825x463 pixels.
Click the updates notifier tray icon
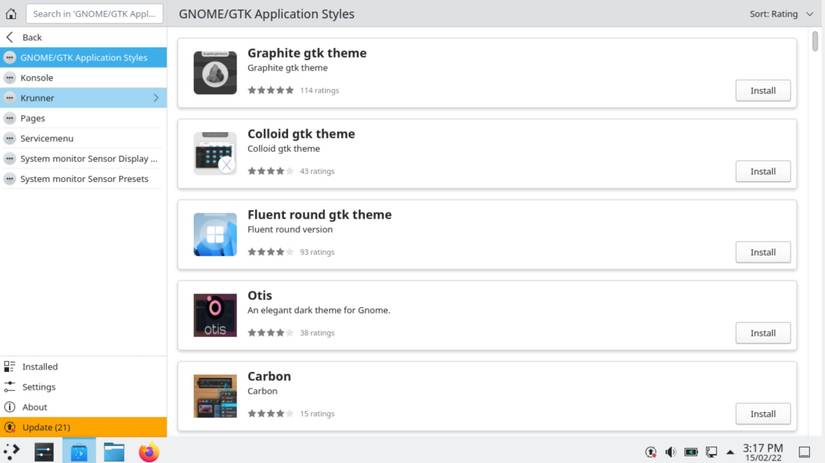tap(651, 452)
